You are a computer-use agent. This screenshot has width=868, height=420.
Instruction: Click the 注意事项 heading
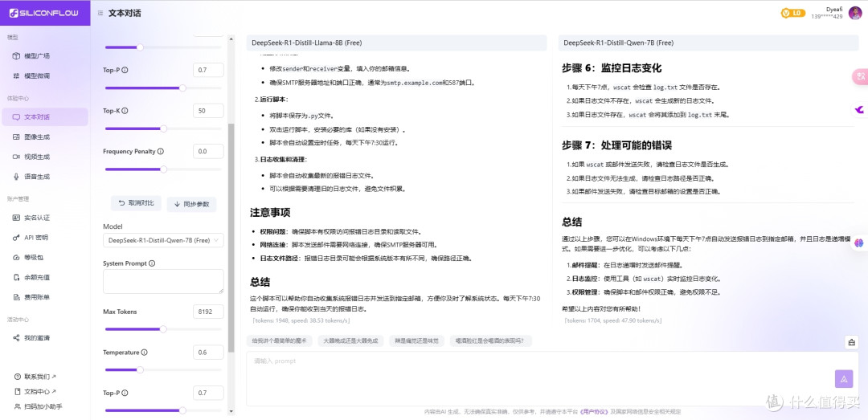coord(270,213)
